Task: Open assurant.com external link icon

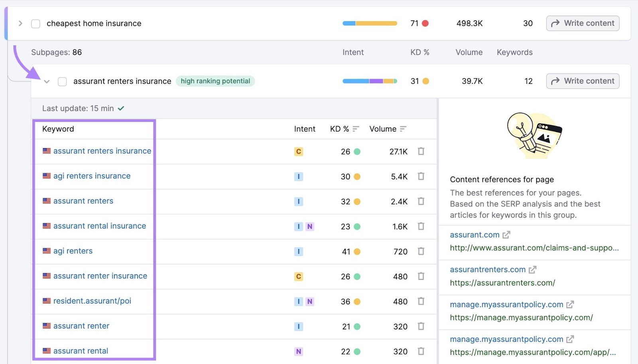Action: click(x=506, y=235)
